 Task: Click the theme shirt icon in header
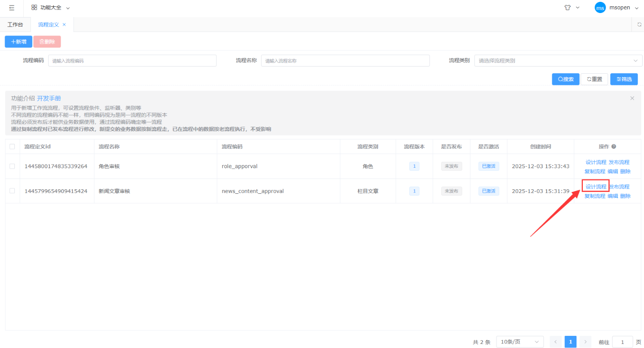568,8
